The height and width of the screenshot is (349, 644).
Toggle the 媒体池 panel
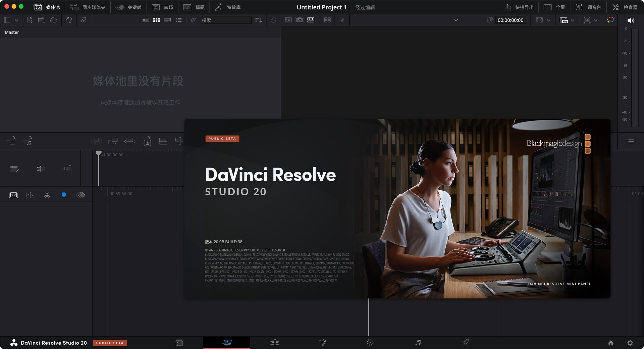pyautogui.click(x=47, y=7)
